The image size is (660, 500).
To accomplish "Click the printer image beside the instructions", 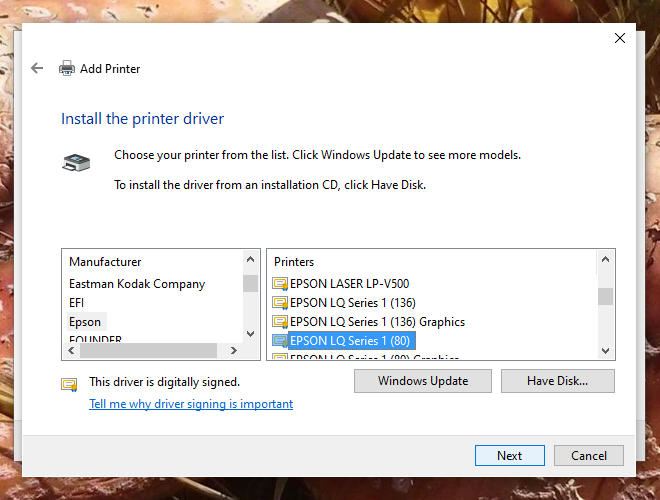I will pyautogui.click(x=76, y=163).
